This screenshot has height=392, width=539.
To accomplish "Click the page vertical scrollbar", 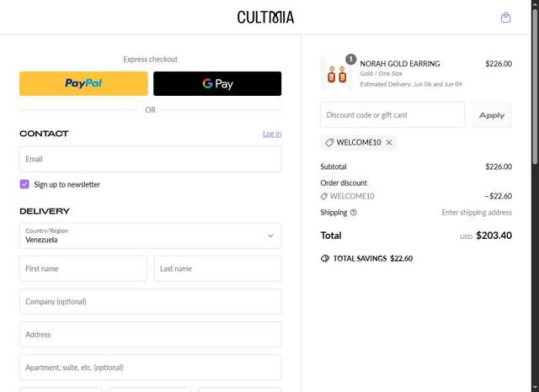I will pos(535,86).
